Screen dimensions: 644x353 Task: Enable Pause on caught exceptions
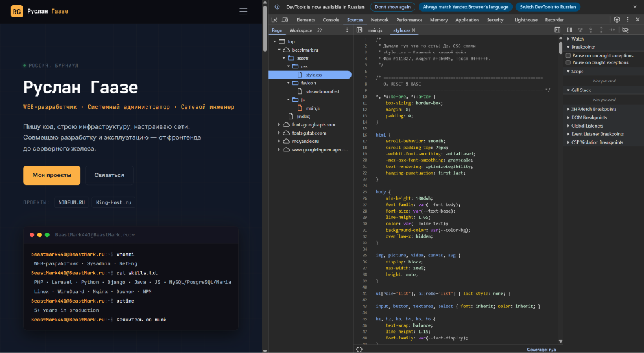tap(569, 63)
